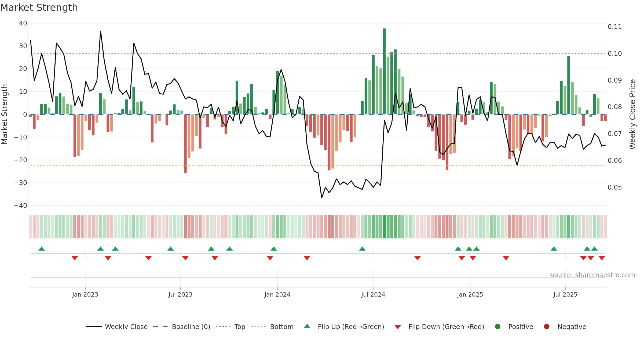Screen dimensions: 644x362
Task: Click the Jul 2025 x-axis label
Action: tap(565, 294)
